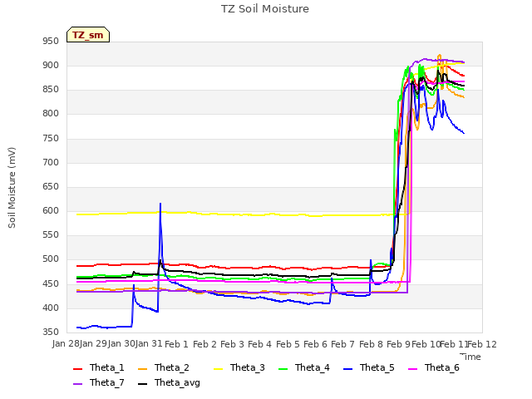Click the Jan 30 x-axis date label

click(x=121, y=344)
